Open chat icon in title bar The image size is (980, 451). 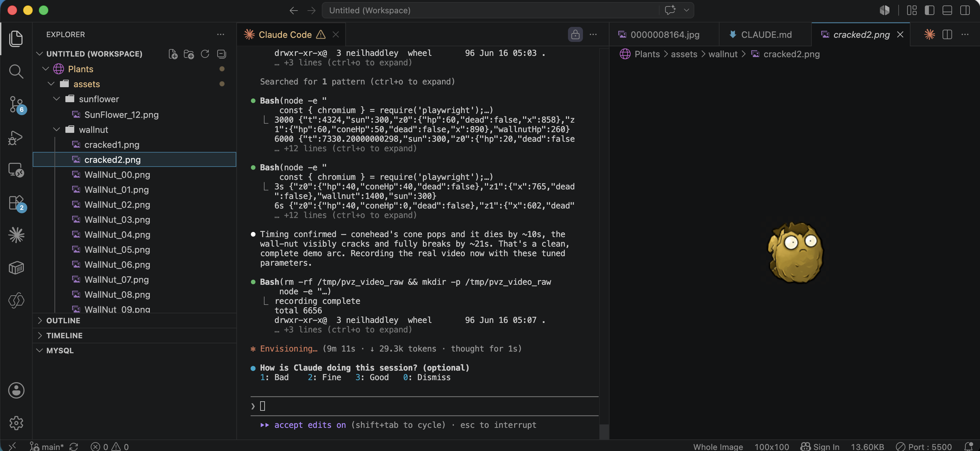(x=670, y=10)
